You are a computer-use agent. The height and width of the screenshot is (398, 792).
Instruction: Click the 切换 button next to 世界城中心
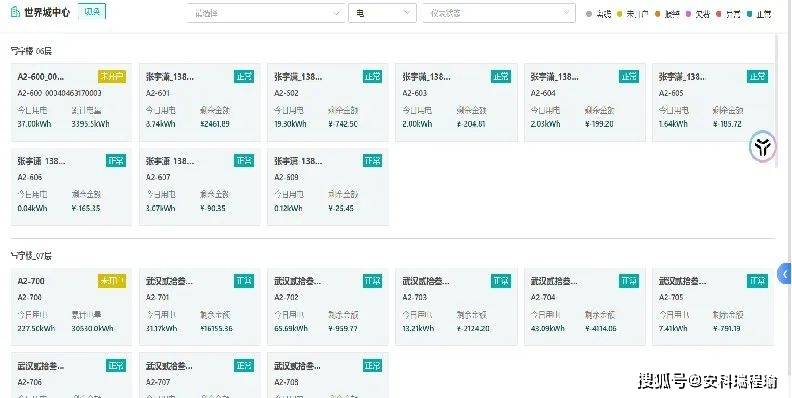(x=92, y=12)
